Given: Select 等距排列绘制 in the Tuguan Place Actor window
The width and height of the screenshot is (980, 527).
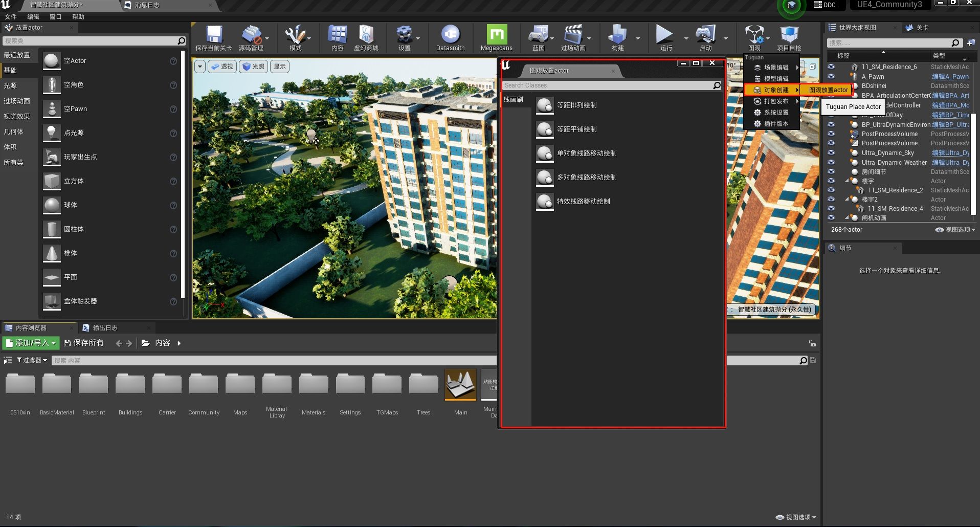Looking at the screenshot, I should [x=576, y=105].
